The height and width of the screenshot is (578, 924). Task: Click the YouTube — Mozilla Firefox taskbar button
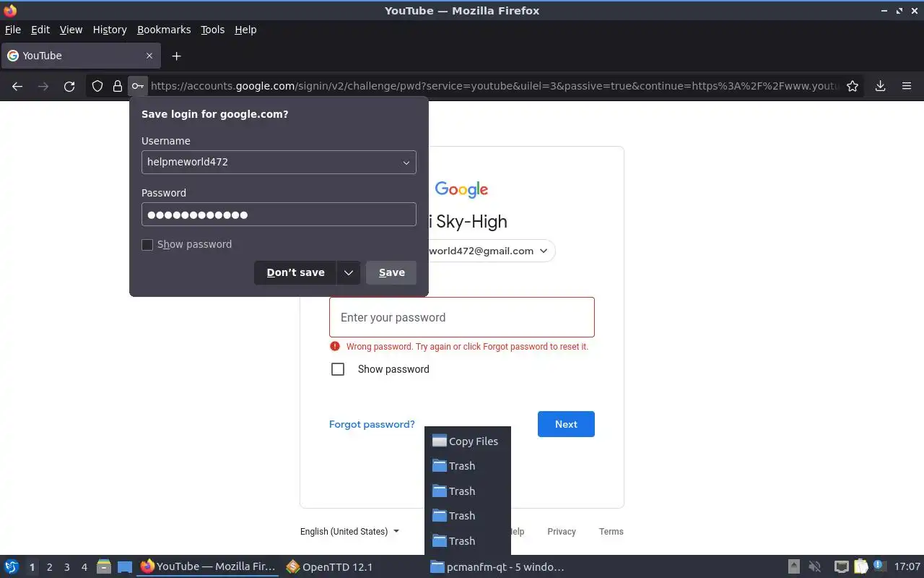point(208,567)
